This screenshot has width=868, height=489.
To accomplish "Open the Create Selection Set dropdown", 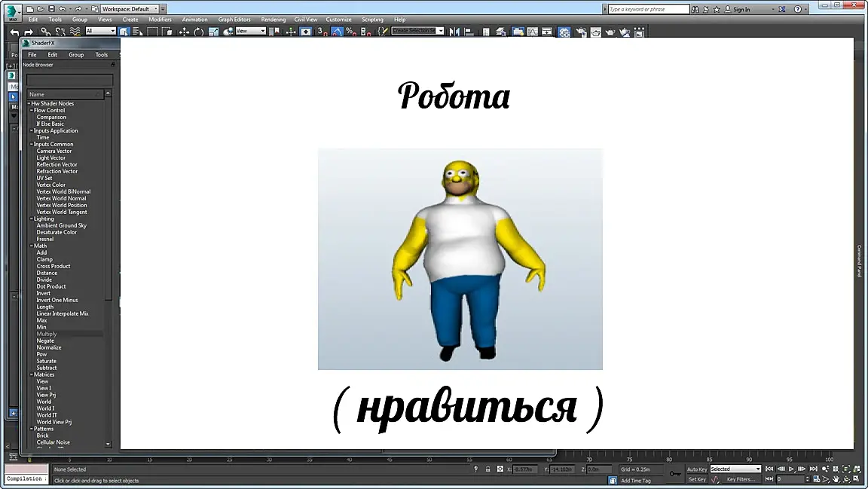I will click(x=417, y=31).
